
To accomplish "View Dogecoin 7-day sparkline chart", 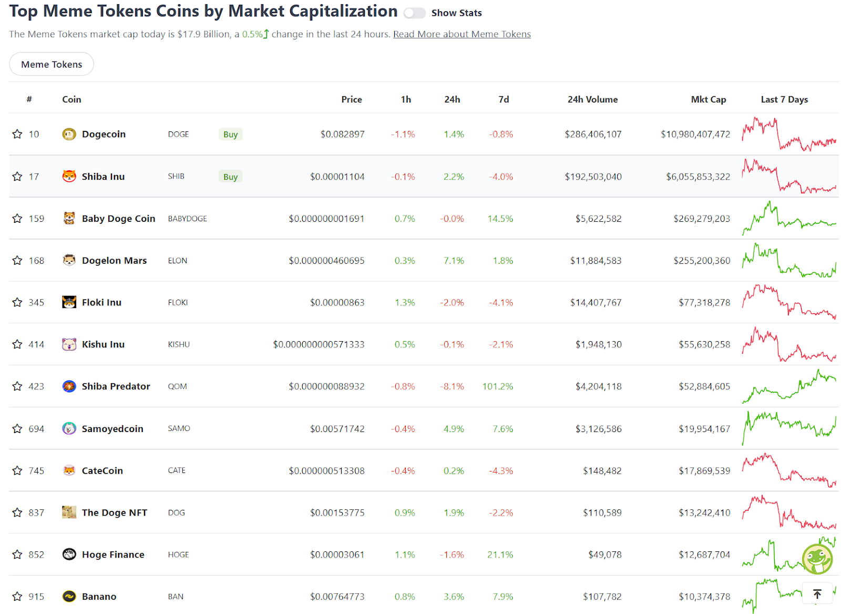I will point(789,134).
